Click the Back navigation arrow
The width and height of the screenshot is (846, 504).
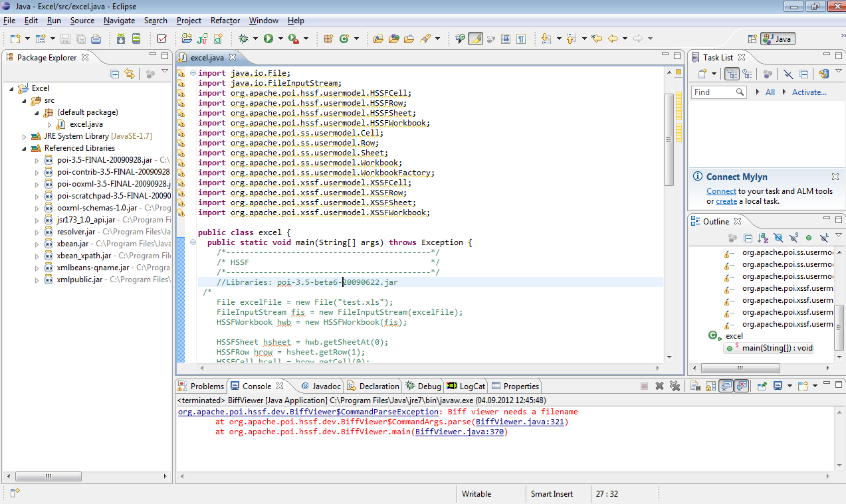[613, 39]
